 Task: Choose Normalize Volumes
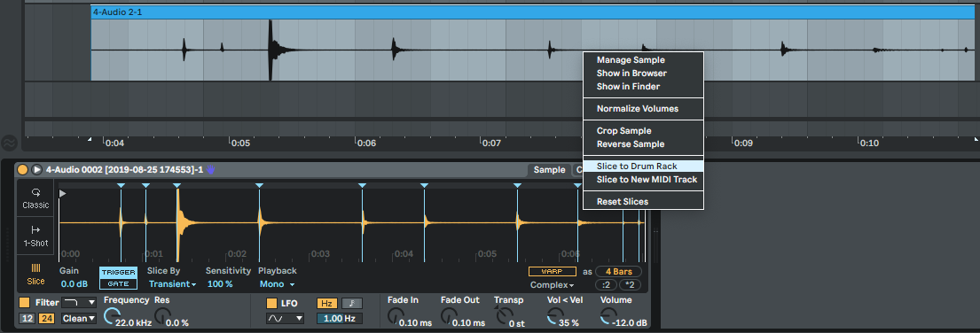pyautogui.click(x=638, y=109)
